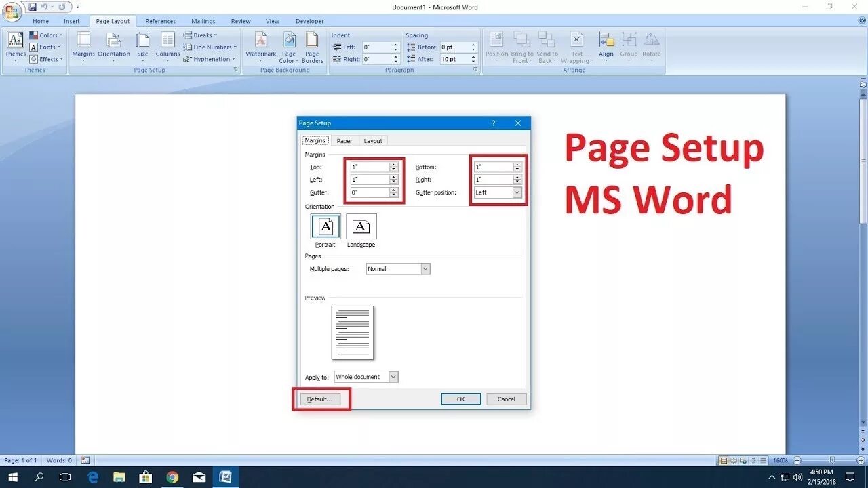Open the Page Setup dialog launcher
868x488 pixels.
[237, 70]
